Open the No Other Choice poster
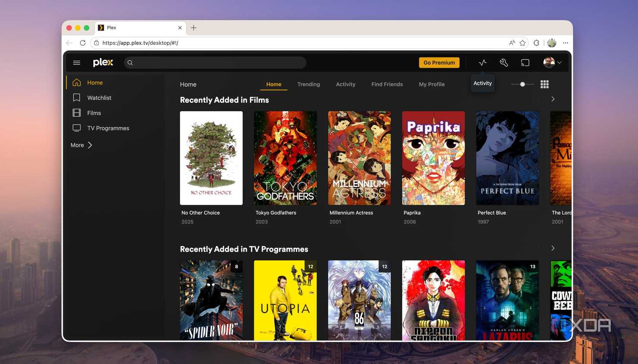The height and width of the screenshot is (364, 638). [211, 158]
